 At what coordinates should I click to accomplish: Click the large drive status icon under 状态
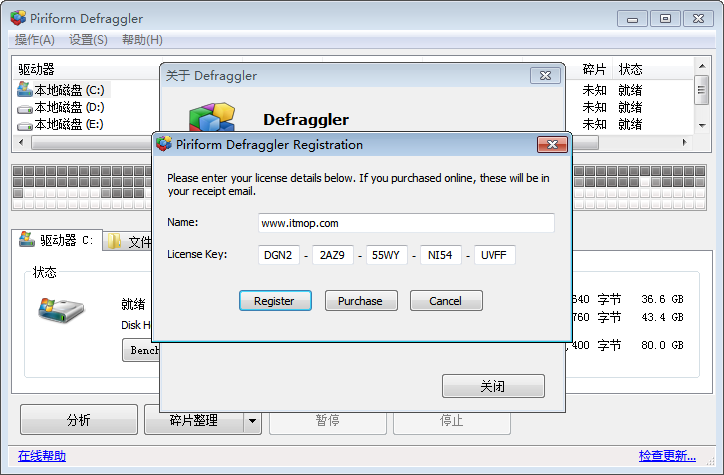coord(61,309)
